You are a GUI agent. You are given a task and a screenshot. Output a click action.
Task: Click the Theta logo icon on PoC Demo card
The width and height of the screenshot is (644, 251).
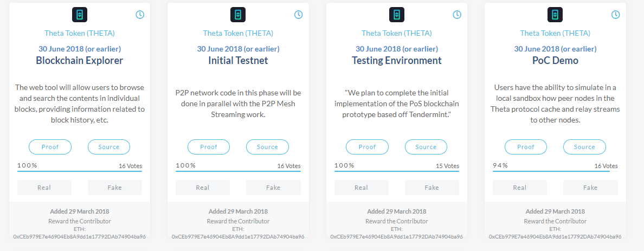(x=555, y=15)
